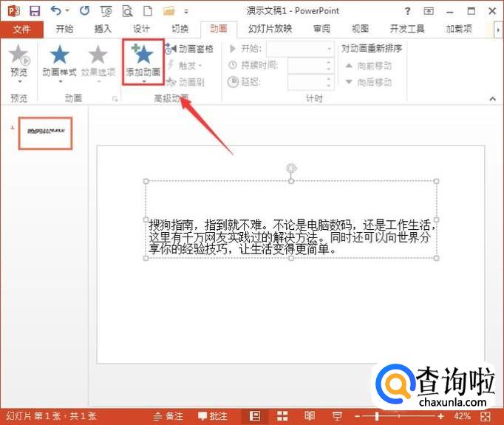This screenshot has width=504, height=425.
Task: Select slide 1 thumbnail
Action: click(45, 134)
